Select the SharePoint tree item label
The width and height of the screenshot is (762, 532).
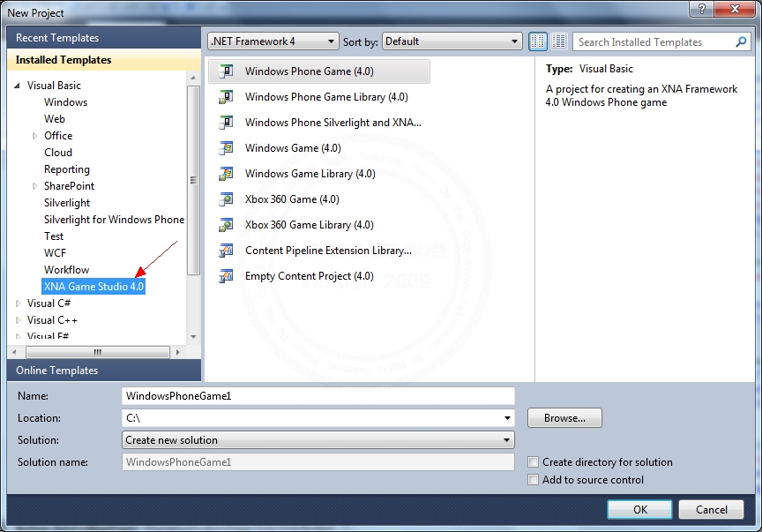tap(69, 186)
